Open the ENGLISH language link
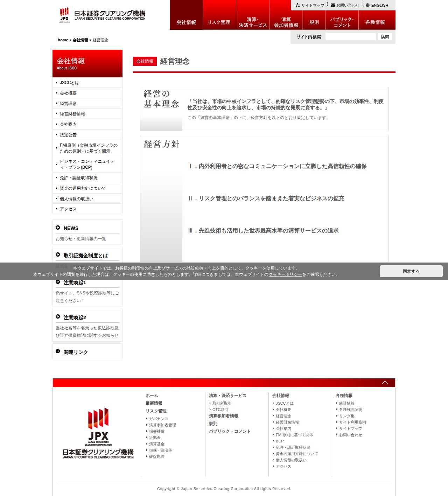Screen dimensions: 448x496 tap(380, 5)
